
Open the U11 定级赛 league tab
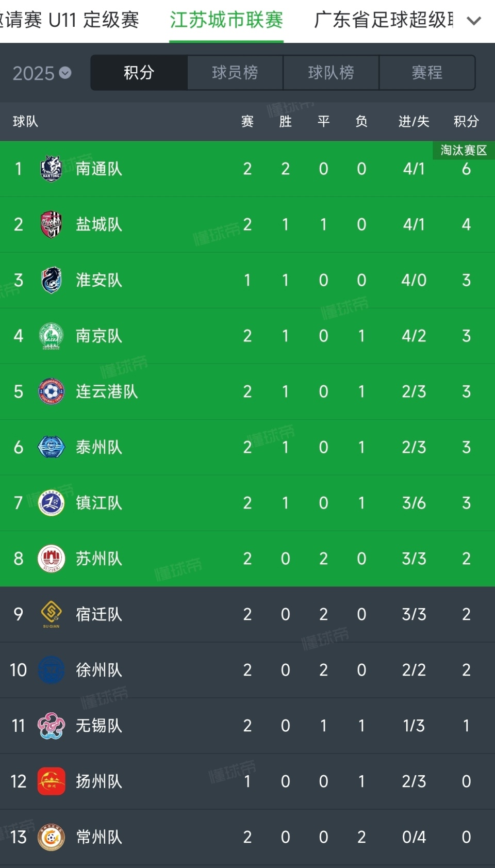click(70, 20)
